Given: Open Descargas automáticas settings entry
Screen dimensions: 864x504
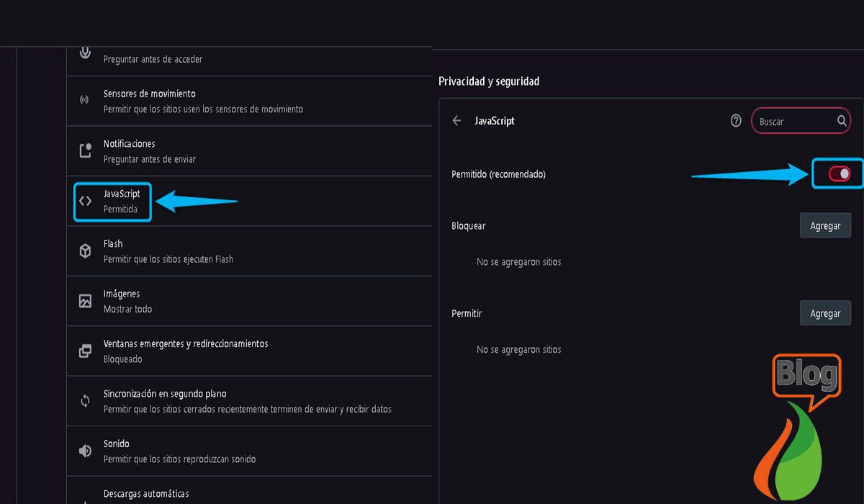Looking at the screenshot, I should (249, 492).
